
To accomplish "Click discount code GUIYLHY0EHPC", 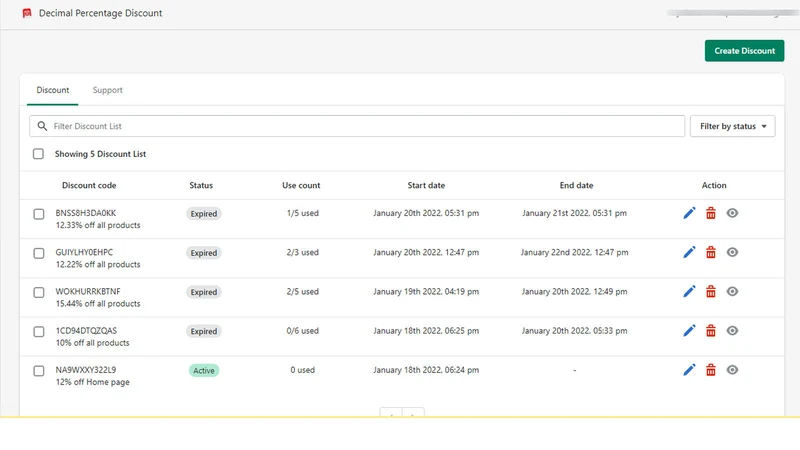I will pyautogui.click(x=84, y=253).
